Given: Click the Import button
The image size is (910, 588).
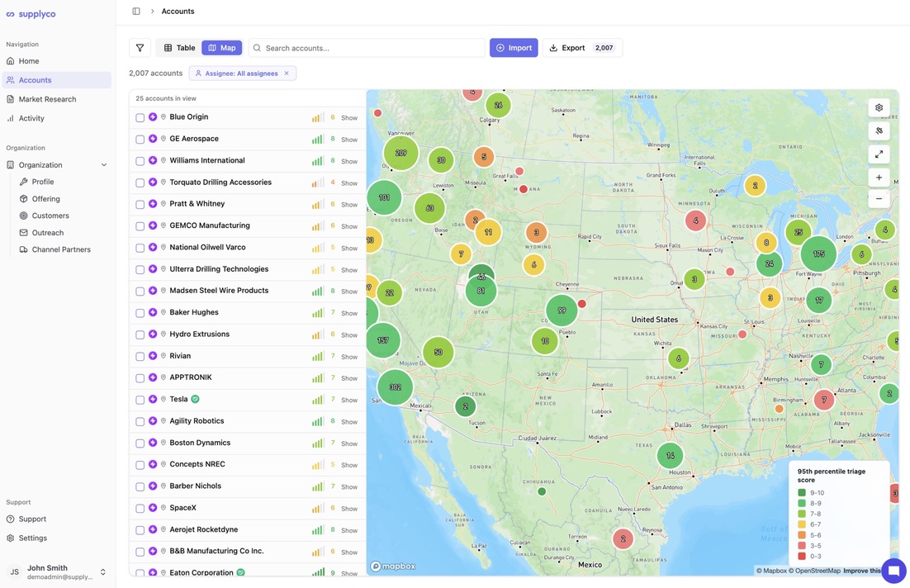Looking at the screenshot, I should tap(514, 48).
